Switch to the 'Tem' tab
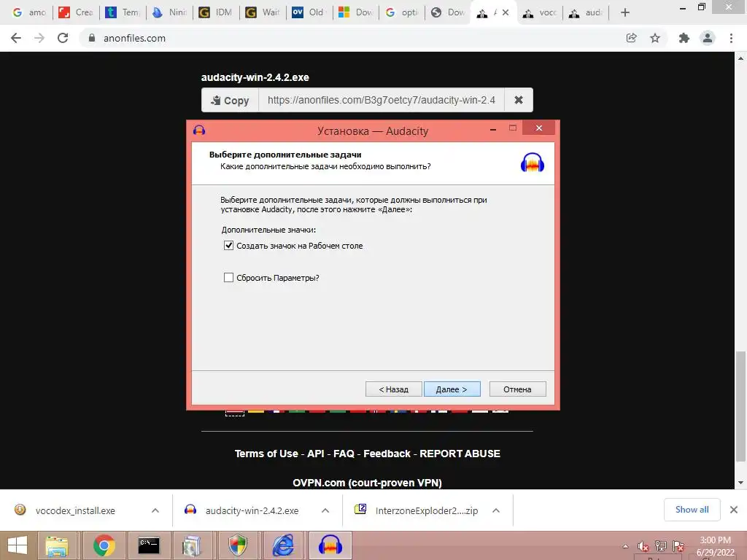This screenshot has height=560, width=747. coord(122,12)
